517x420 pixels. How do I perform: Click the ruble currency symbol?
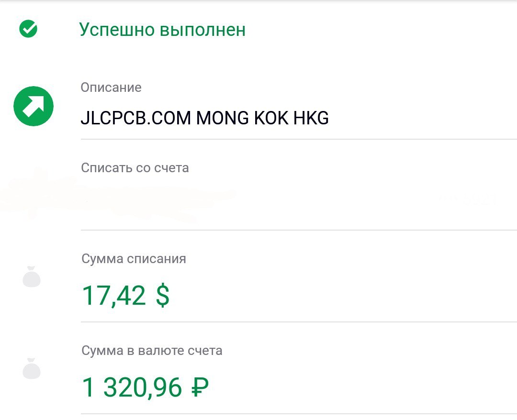coord(199,387)
